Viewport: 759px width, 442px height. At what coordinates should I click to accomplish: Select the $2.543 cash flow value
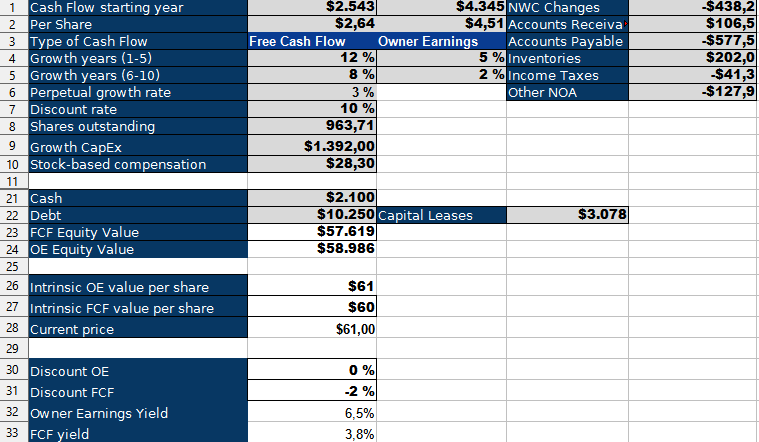click(x=312, y=7)
